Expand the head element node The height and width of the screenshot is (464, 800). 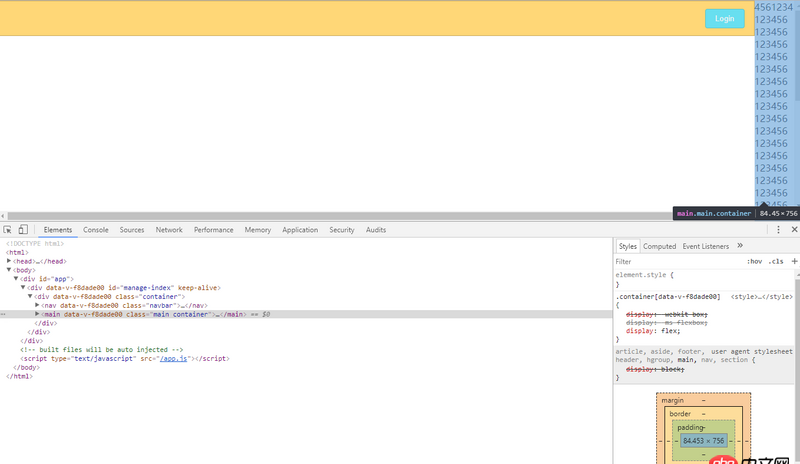pos(9,261)
